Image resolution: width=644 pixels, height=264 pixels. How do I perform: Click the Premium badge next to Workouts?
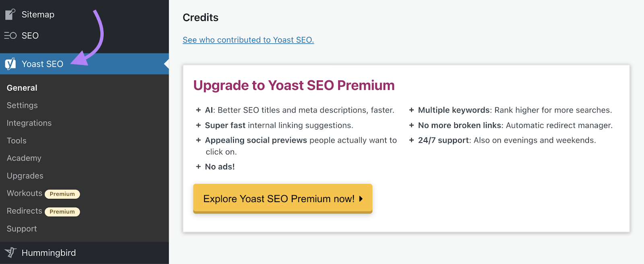point(62,194)
